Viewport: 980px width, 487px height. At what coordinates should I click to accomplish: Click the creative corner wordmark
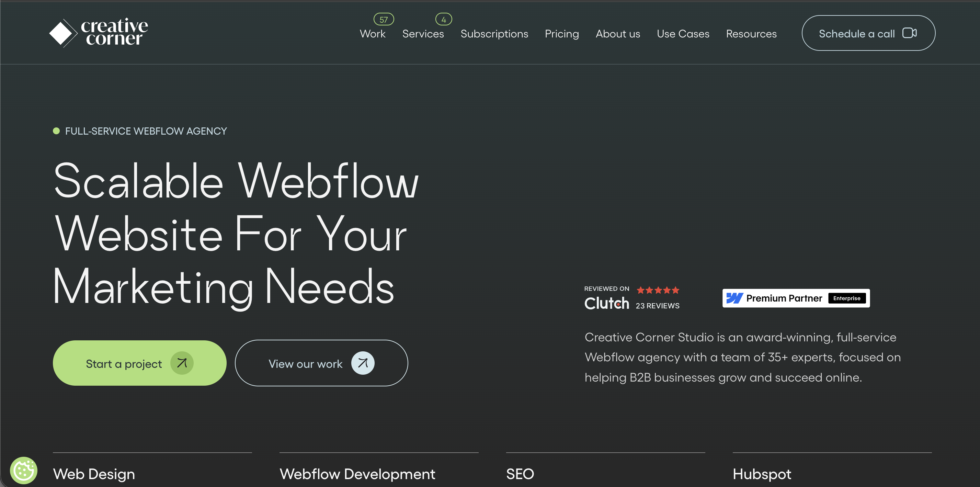pos(114,32)
